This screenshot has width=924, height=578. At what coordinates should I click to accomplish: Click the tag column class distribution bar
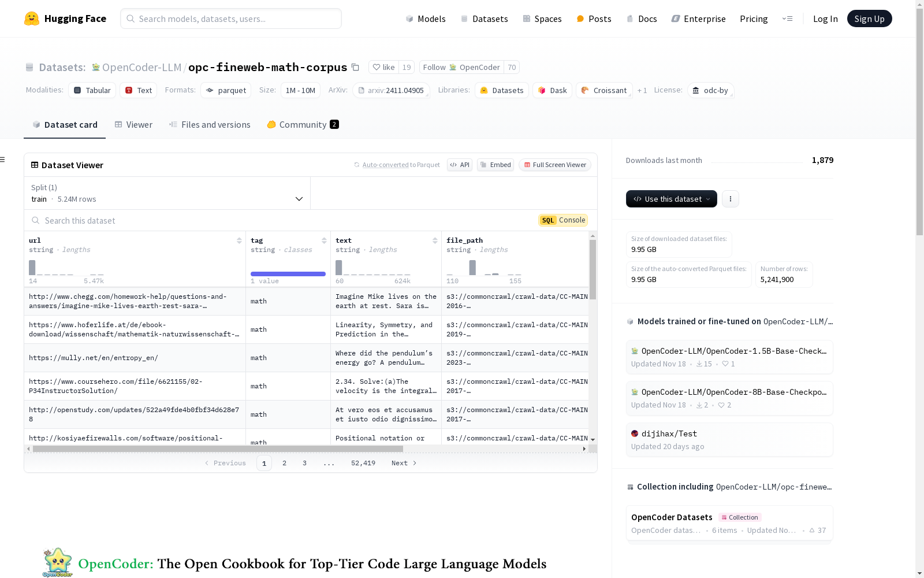288,274
